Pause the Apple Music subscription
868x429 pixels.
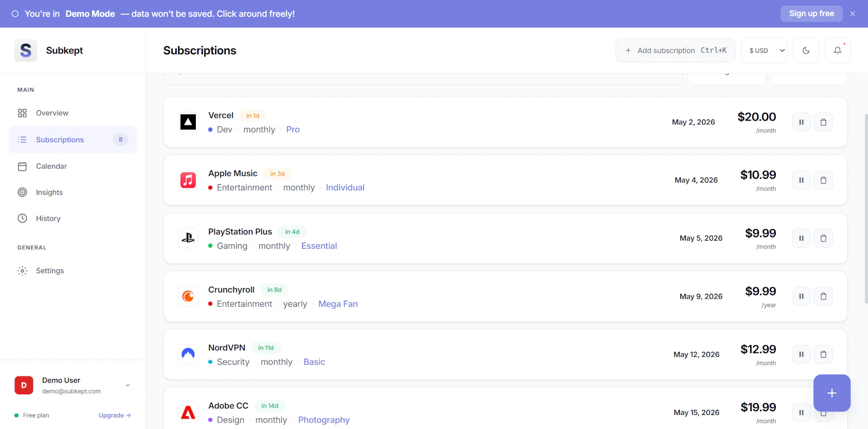tap(801, 180)
